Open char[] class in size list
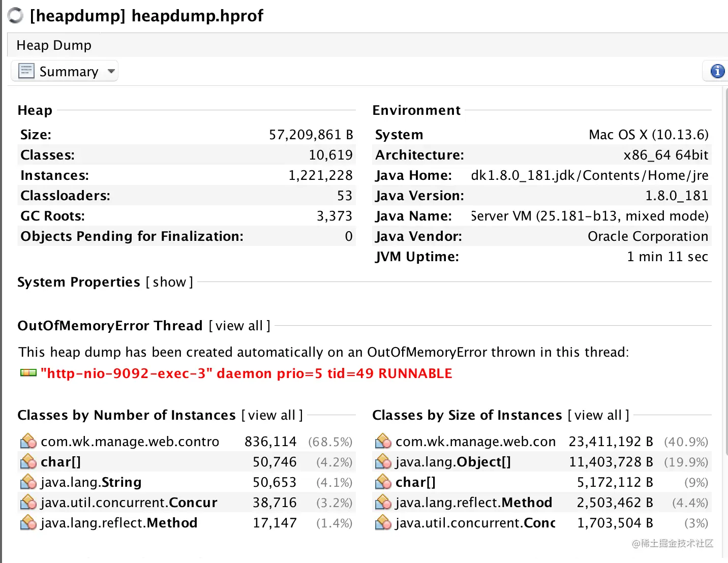The height and width of the screenshot is (563, 728). tap(415, 482)
